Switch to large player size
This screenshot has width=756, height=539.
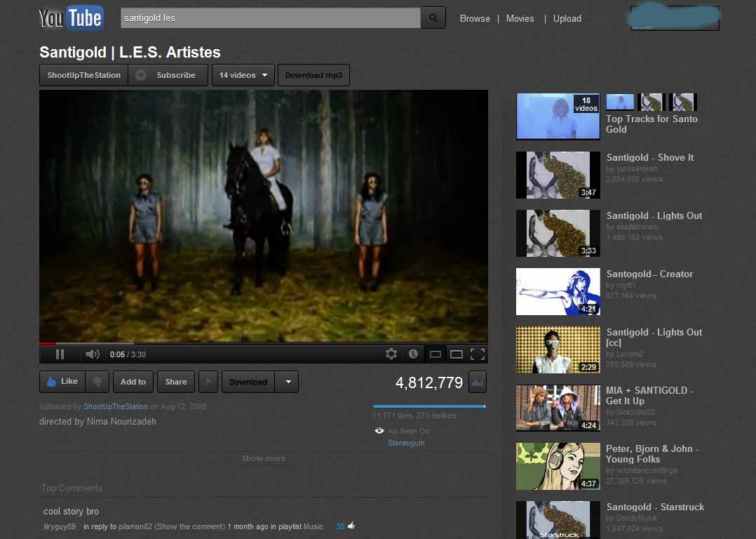click(x=456, y=354)
